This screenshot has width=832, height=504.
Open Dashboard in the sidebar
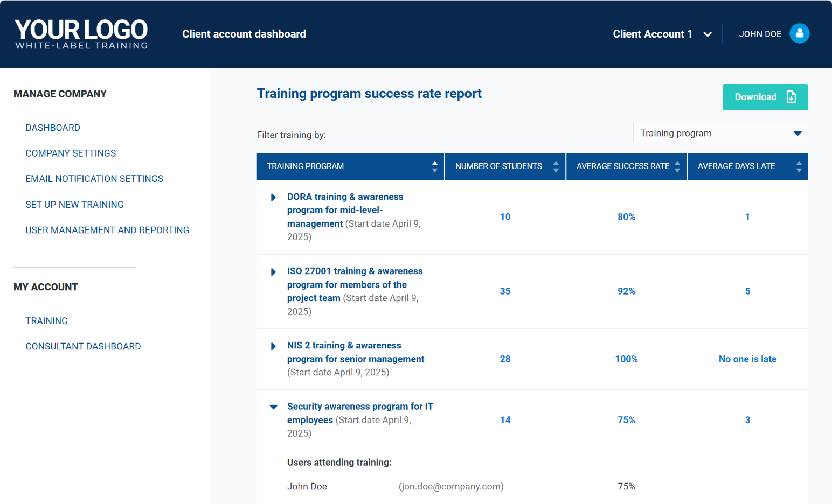click(53, 128)
